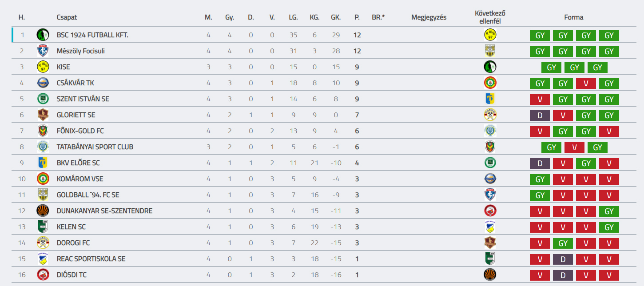
Task: Click the red V form badge in Csákvár TK row
Action: (x=586, y=83)
